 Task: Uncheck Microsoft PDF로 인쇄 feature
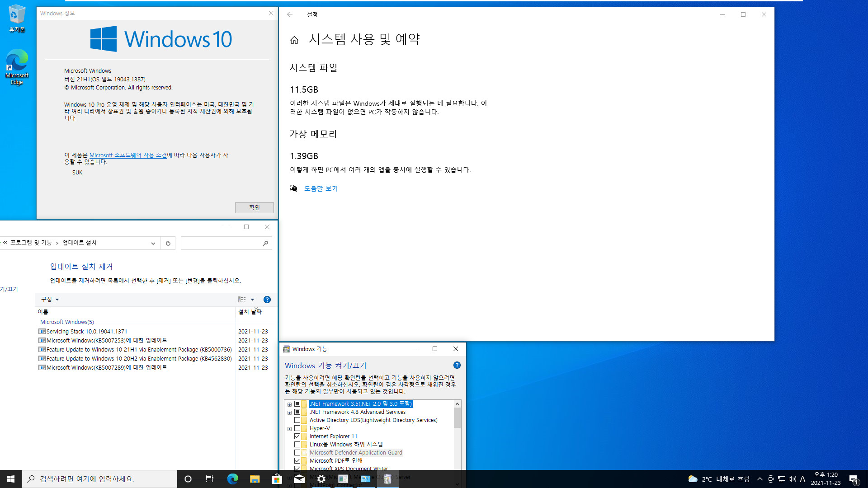tap(297, 461)
